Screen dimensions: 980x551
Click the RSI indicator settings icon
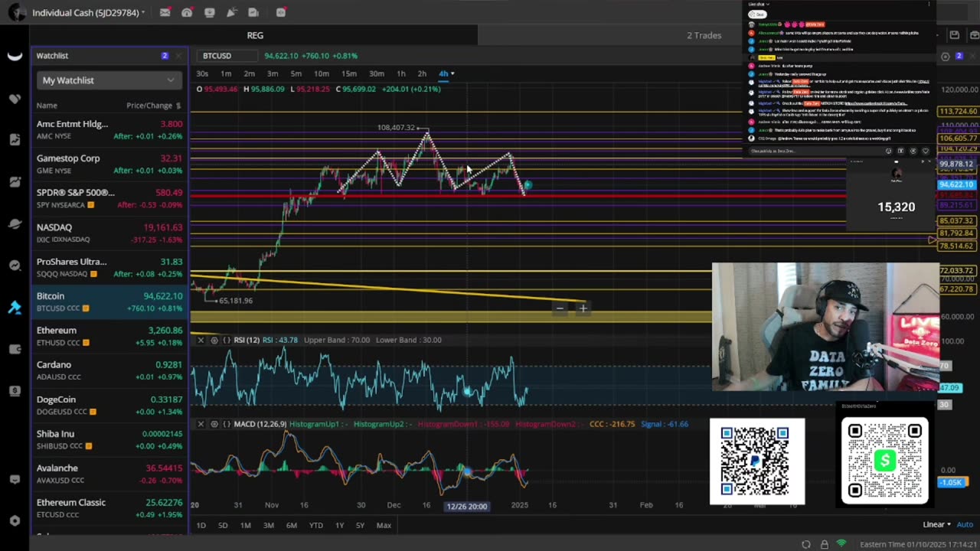(214, 340)
